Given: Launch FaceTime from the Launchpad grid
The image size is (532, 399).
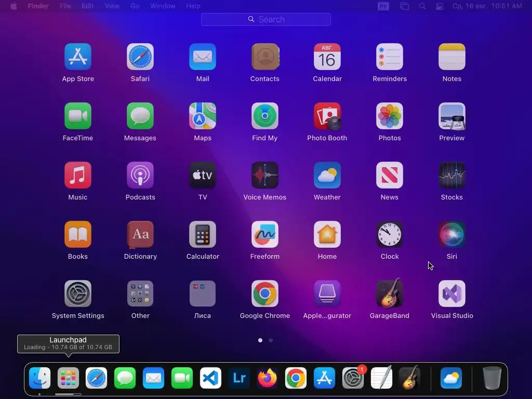Looking at the screenshot, I should tap(78, 116).
